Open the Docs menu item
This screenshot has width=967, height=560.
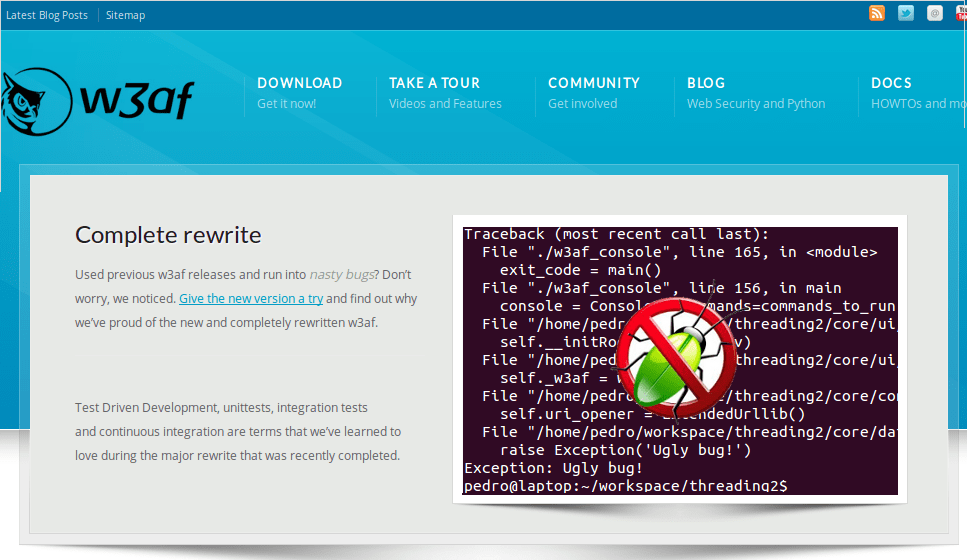point(891,83)
